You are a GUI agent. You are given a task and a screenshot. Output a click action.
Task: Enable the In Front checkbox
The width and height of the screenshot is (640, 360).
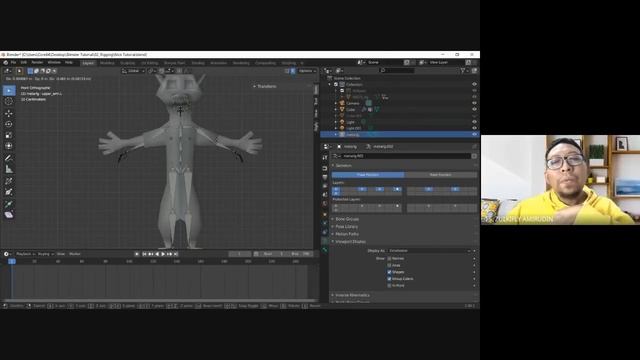click(389, 286)
